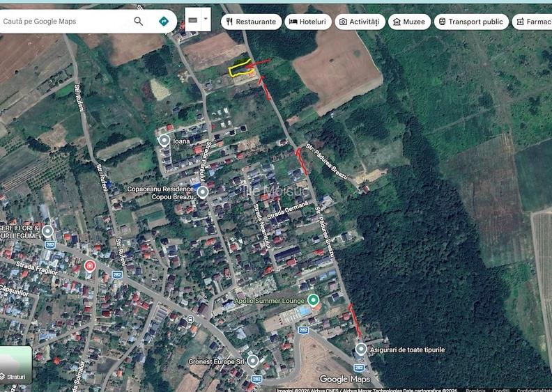
Task: Select the Transport public chip
Action: tap(471, 22)
